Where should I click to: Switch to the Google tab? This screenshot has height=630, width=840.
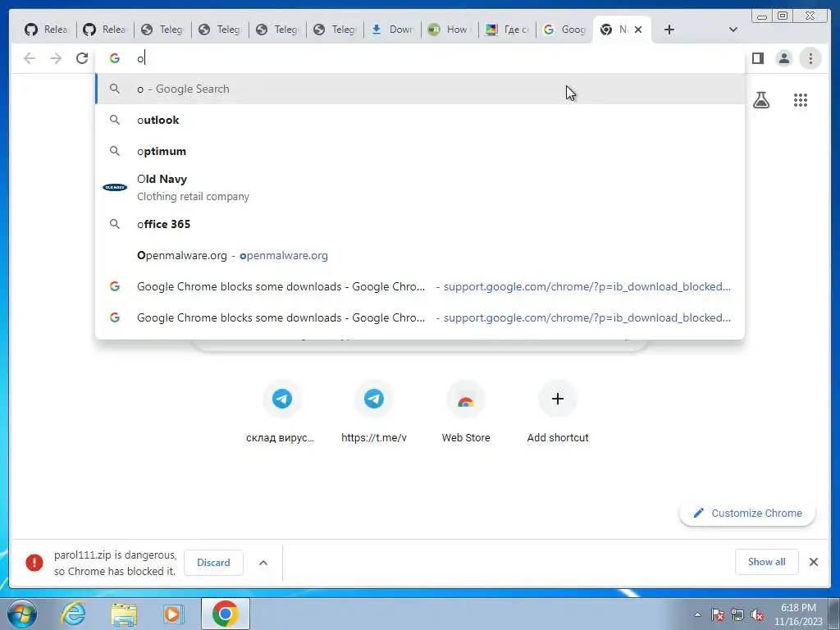(x=564, y=30)
